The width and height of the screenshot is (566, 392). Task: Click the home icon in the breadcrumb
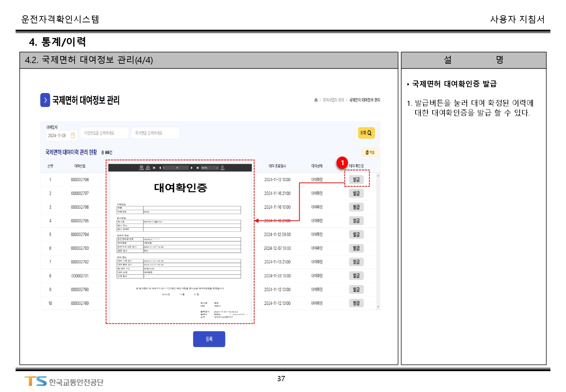point(316,100)
